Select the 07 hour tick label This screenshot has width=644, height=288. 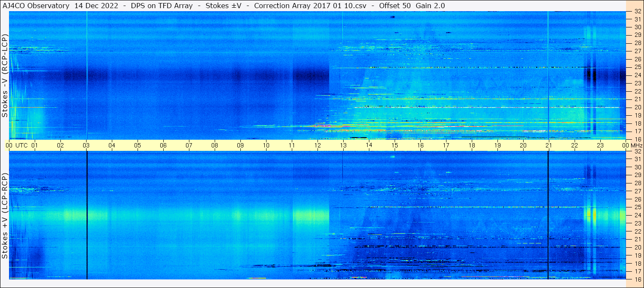pos(189,145)
